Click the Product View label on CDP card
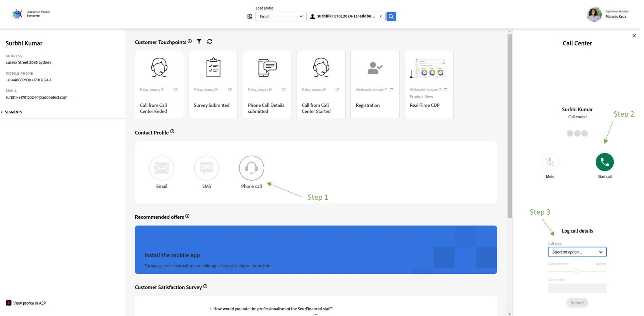The image size is (644, 316). (x=422, y=97)
